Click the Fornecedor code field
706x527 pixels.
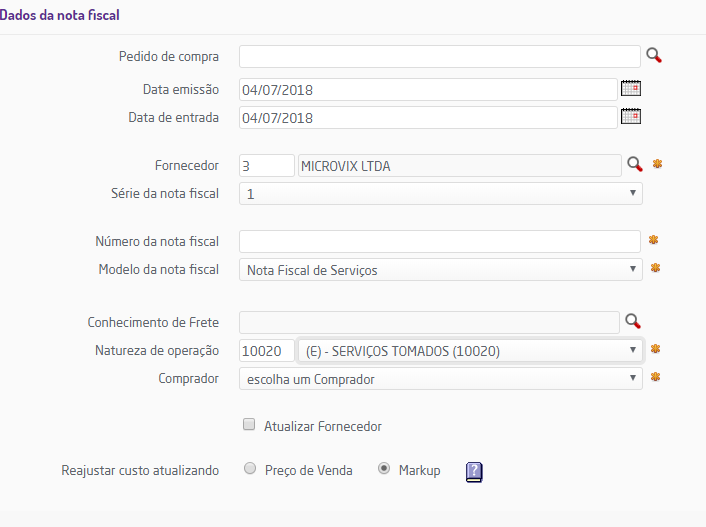tap(267, 166)
